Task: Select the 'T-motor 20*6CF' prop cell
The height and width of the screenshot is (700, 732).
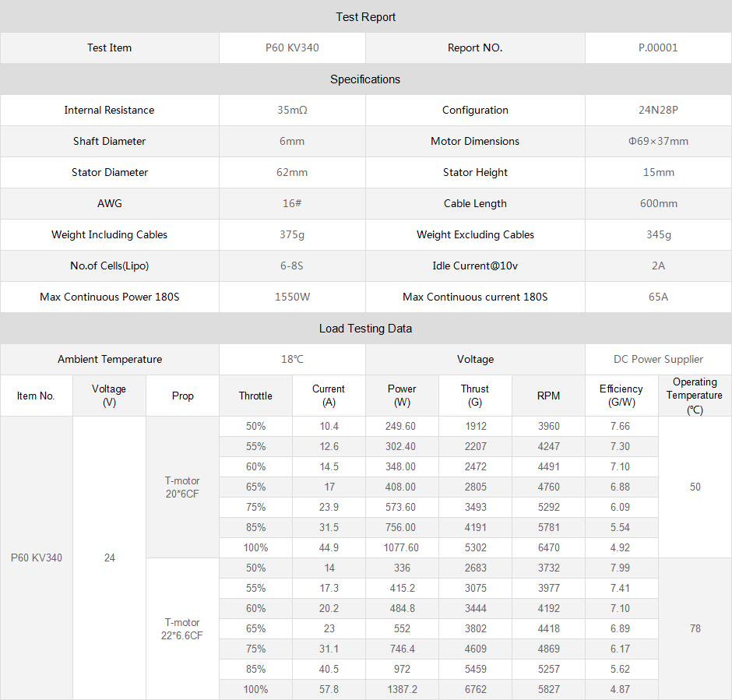Action: pos(182,487)
